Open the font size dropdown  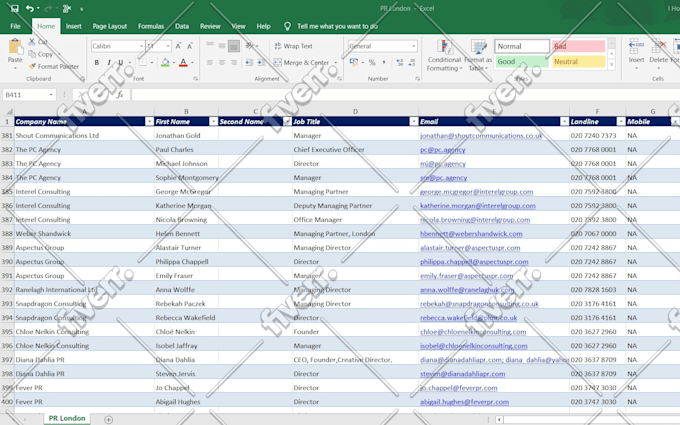(x=168, y=46)
